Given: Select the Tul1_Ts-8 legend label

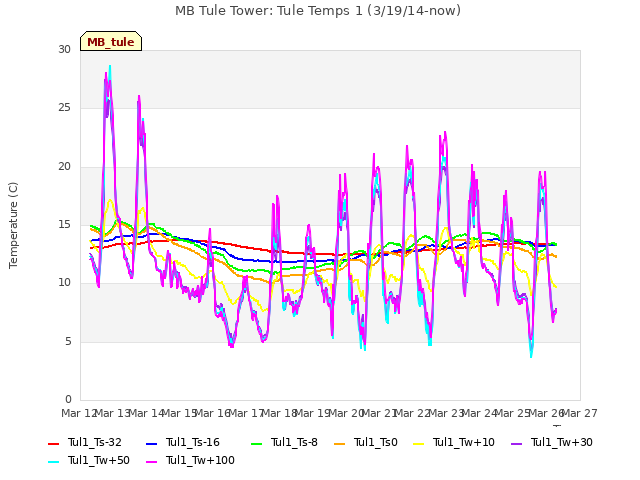Looking at the screenshot, I should (x=294, y=442).
